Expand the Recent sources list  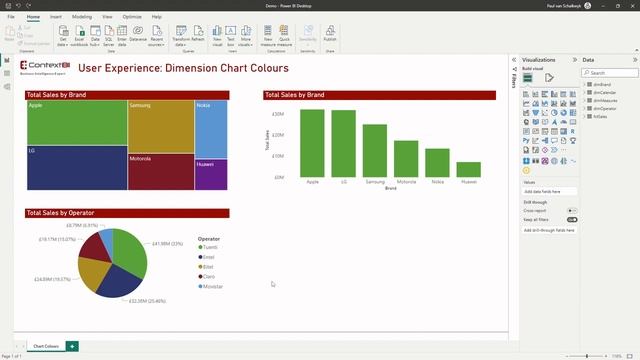coord(157,36)
